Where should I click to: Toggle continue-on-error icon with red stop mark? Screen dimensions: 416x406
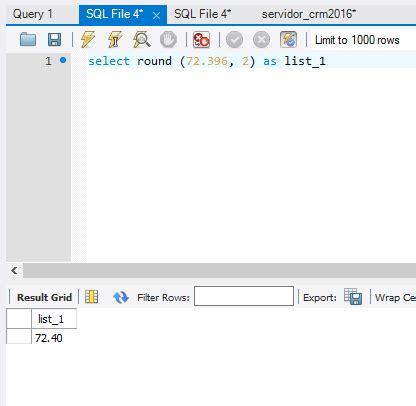point(201,40)
